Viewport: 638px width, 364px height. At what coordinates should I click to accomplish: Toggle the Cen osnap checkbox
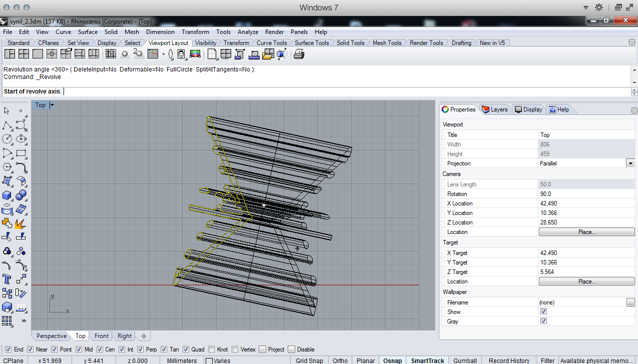[100, 349]
